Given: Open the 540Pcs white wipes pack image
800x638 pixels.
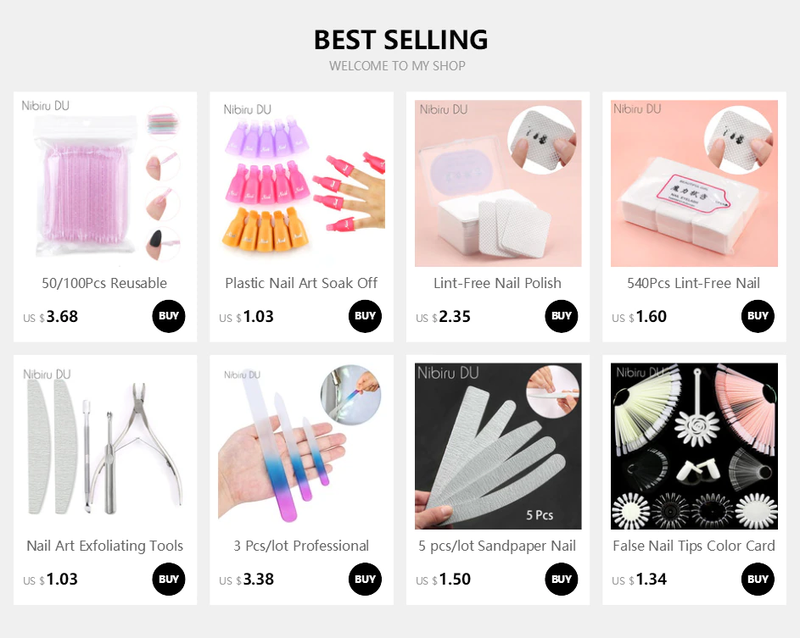Looking at the screenshot, I should point(694,183).
